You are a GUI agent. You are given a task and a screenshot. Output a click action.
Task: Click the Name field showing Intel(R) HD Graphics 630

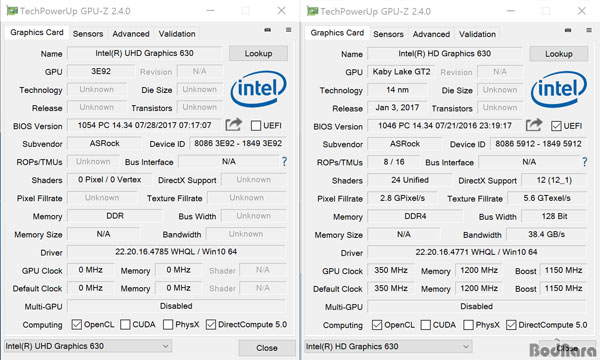click(x=445, y=54)
